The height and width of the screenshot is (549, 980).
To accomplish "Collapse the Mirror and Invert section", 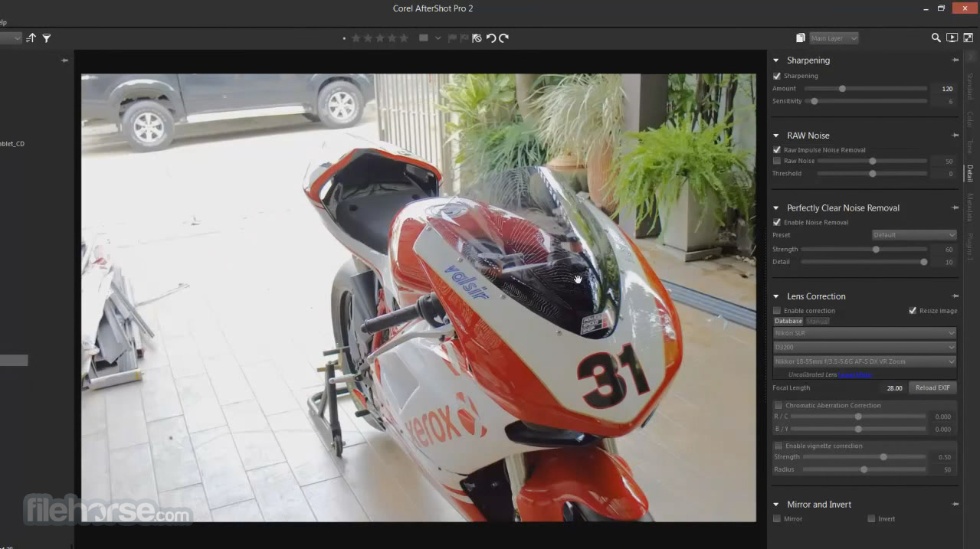I will (776, 505).
